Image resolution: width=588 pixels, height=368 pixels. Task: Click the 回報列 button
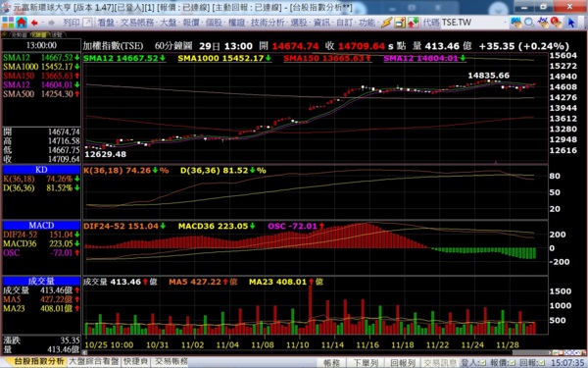click(x=403, y=363)
